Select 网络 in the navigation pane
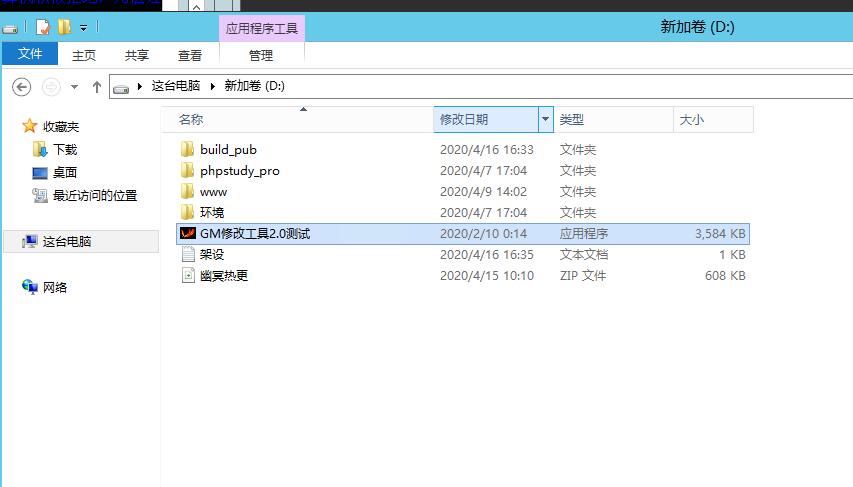Viewport: 853px width, 487px height. pos(55,288)
